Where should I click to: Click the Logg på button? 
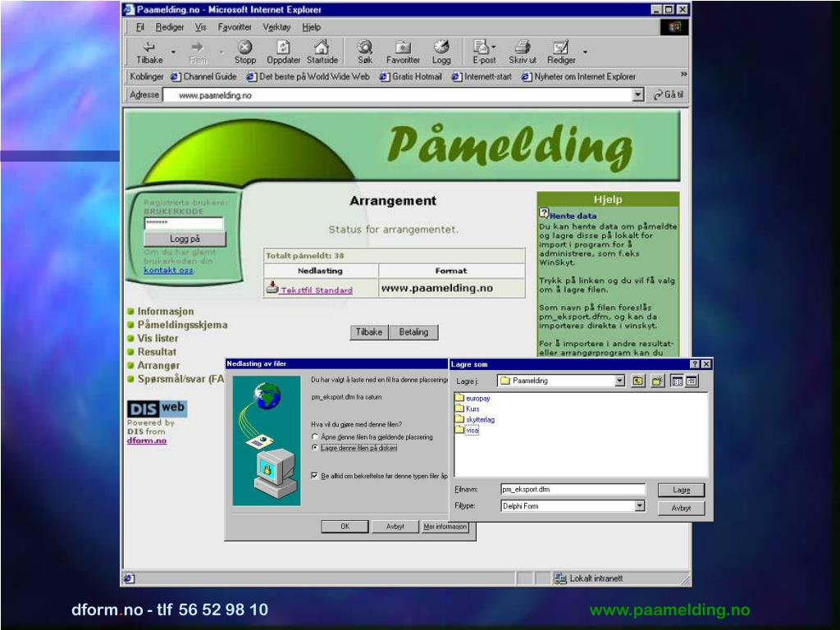click(185, 239)
